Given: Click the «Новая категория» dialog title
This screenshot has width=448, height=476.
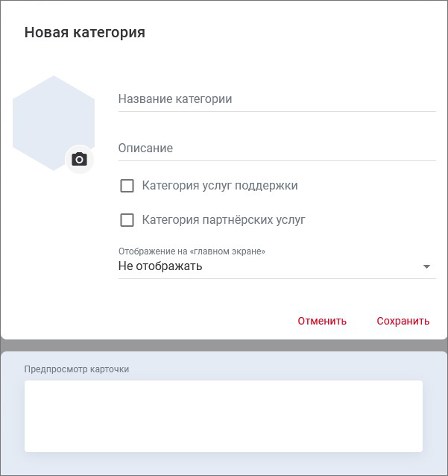Looking at the screenshot, I should point(85,32).
